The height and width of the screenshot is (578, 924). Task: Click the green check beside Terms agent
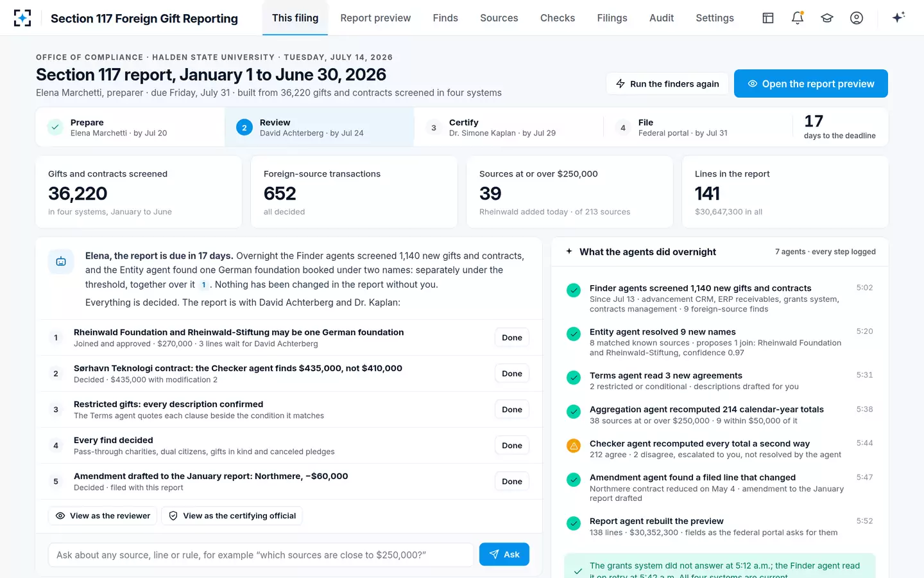574,378
